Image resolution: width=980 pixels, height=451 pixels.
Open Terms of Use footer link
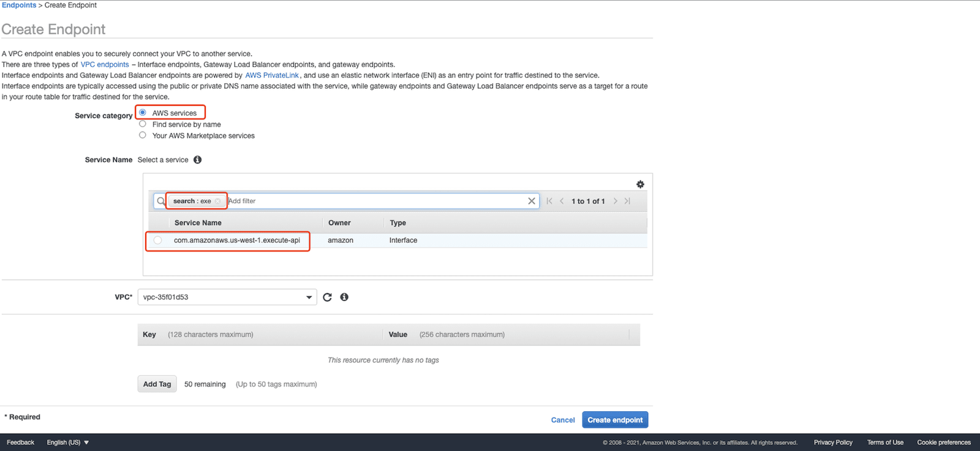coord(885,442)
